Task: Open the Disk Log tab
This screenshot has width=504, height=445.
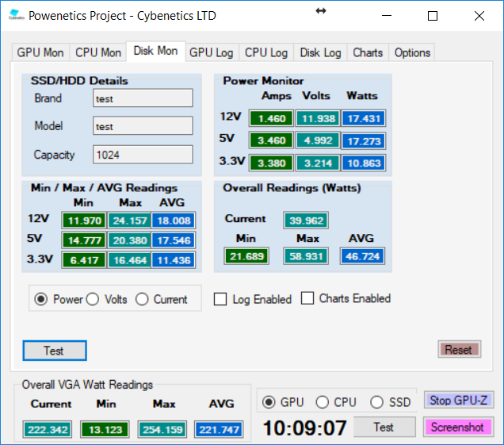Action: tap(320, 52)
